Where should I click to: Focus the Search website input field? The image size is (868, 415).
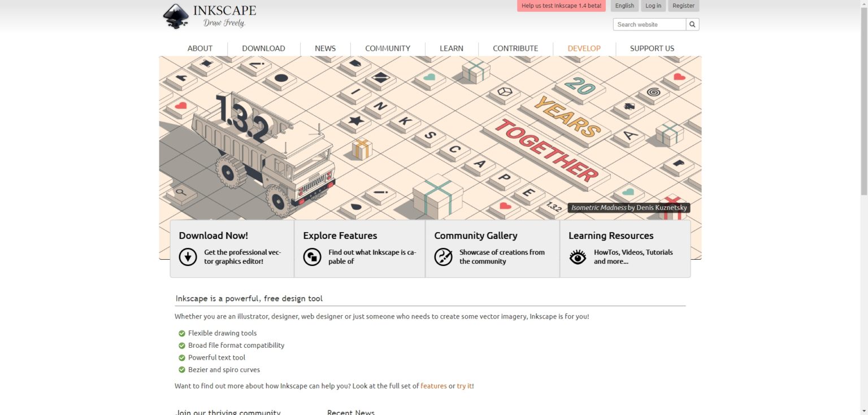click(x=649, y=24)
